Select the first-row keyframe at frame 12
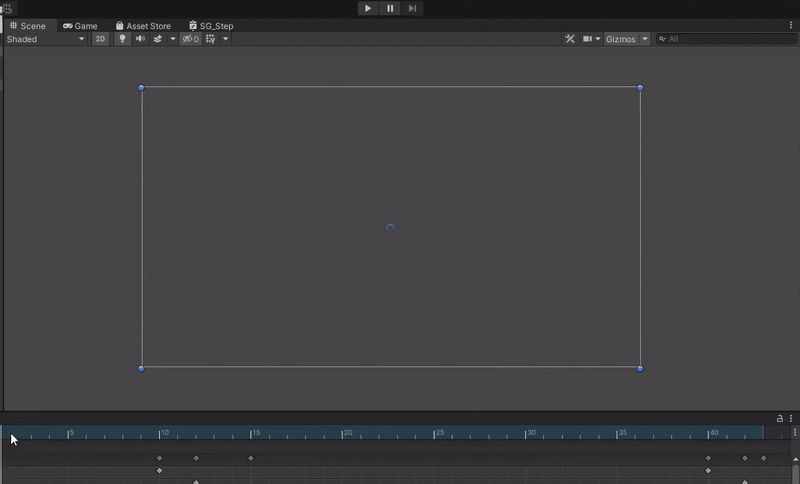 click(x=196, y=458)
